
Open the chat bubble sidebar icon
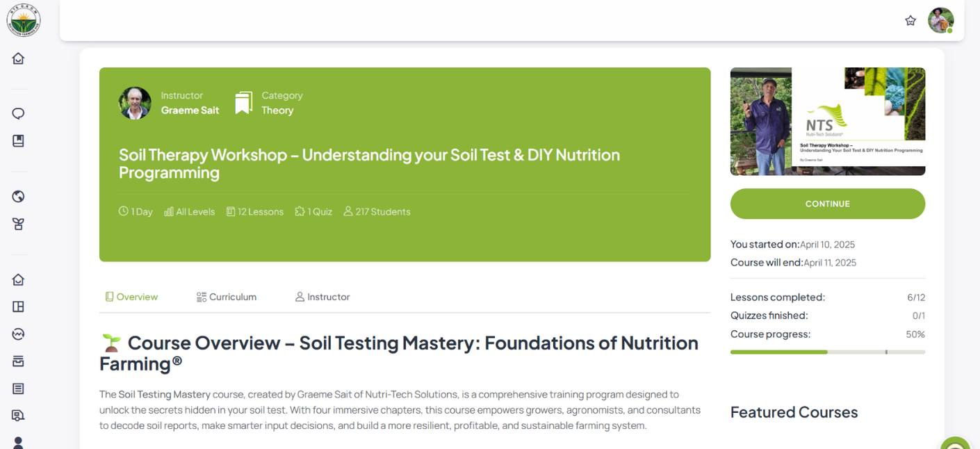19,113
